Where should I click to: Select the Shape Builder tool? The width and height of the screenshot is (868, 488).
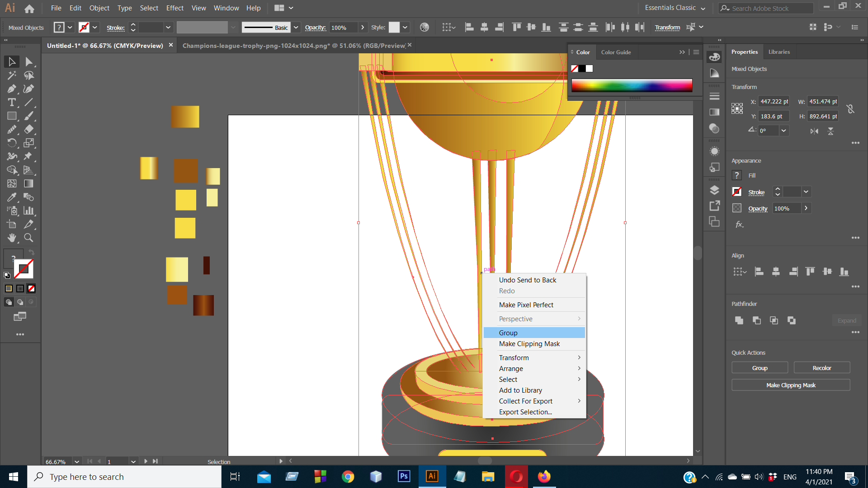click(12, 170)
